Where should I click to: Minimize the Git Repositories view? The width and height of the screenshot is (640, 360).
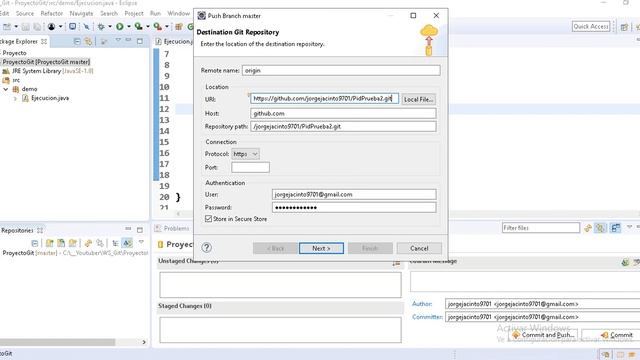(128, 229)
